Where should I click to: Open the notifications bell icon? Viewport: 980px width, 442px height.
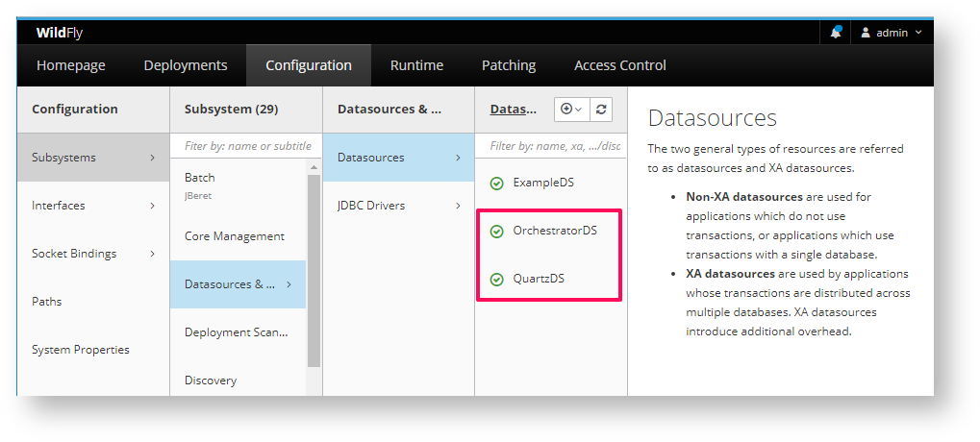(x=835, y=33)
